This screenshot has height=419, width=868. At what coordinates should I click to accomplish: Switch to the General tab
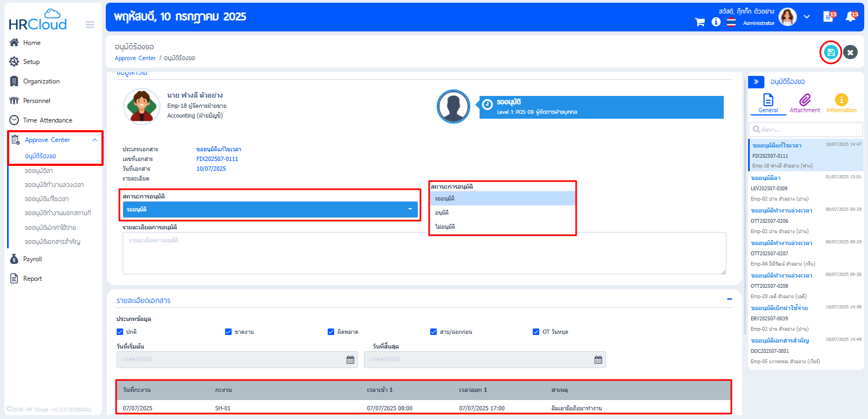pyautogui.click(x=768, y=102)
